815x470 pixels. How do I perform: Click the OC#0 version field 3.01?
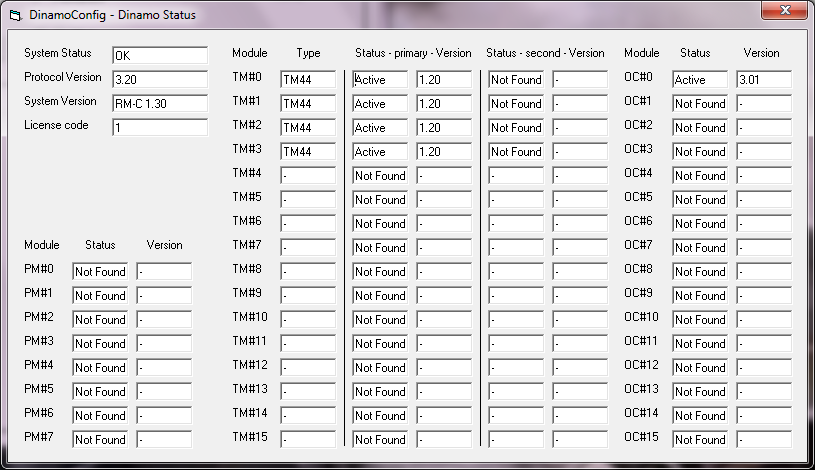coord(764,80)
